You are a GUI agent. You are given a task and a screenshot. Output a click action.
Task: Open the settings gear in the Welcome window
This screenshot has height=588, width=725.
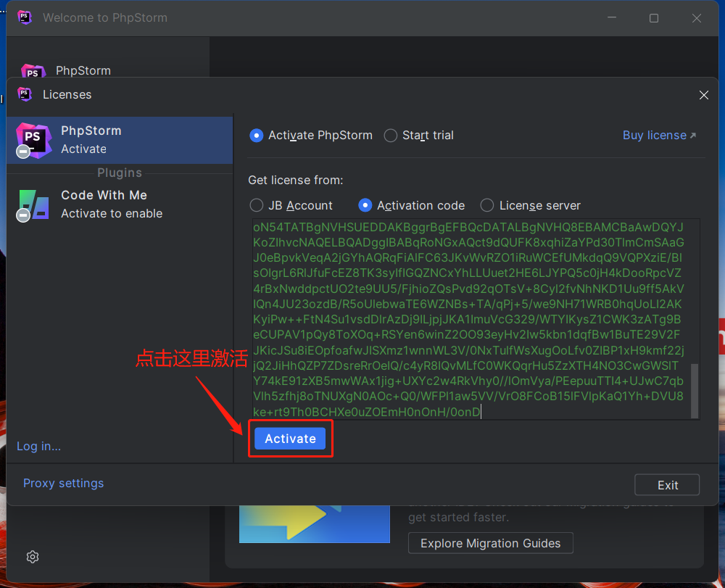[x=33, y=557]
